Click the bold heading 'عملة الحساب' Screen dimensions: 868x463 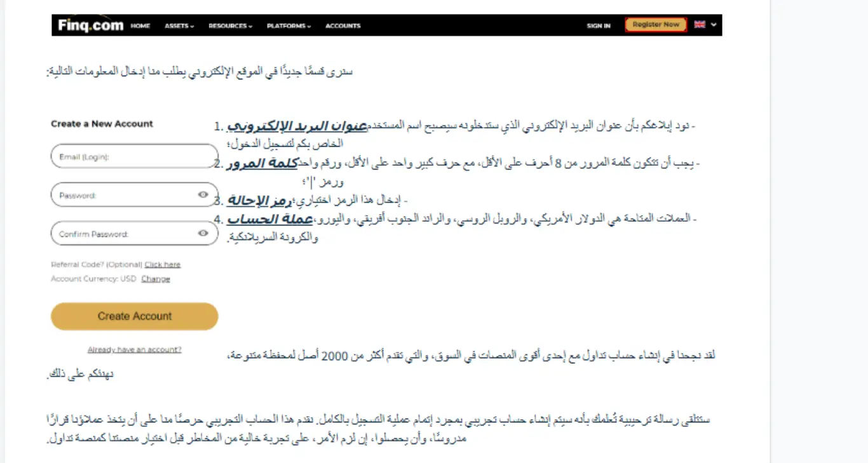pyautogui.click(x=270, y=220)
